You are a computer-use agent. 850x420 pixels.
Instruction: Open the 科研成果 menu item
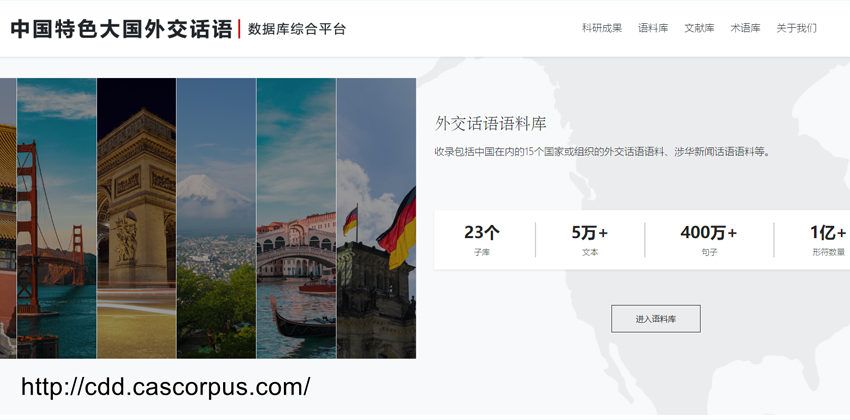602,28
